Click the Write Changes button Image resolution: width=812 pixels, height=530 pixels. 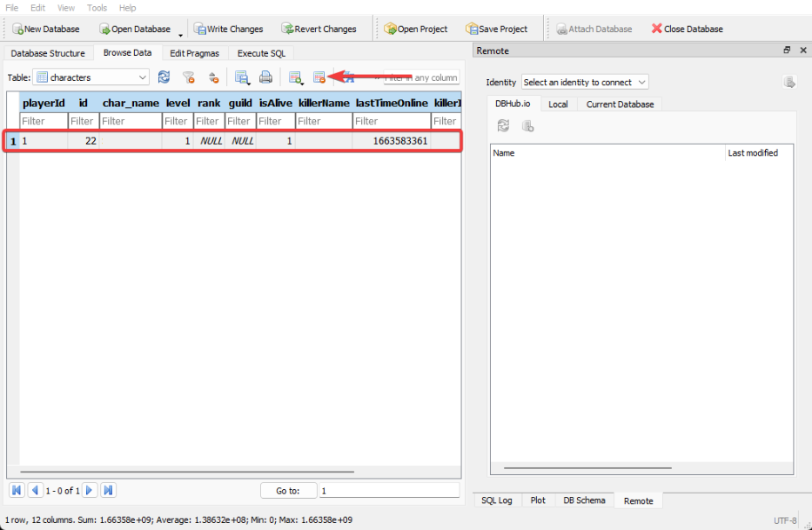point(228,29)
